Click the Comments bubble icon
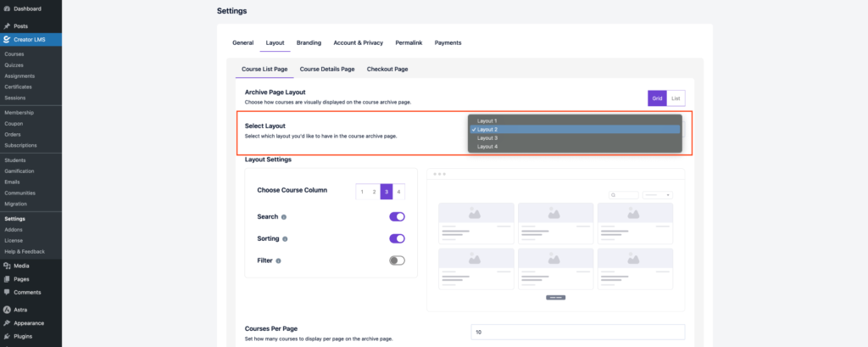Image resolution: width=868 pixels, height=347 pixels. click(7, 292)
